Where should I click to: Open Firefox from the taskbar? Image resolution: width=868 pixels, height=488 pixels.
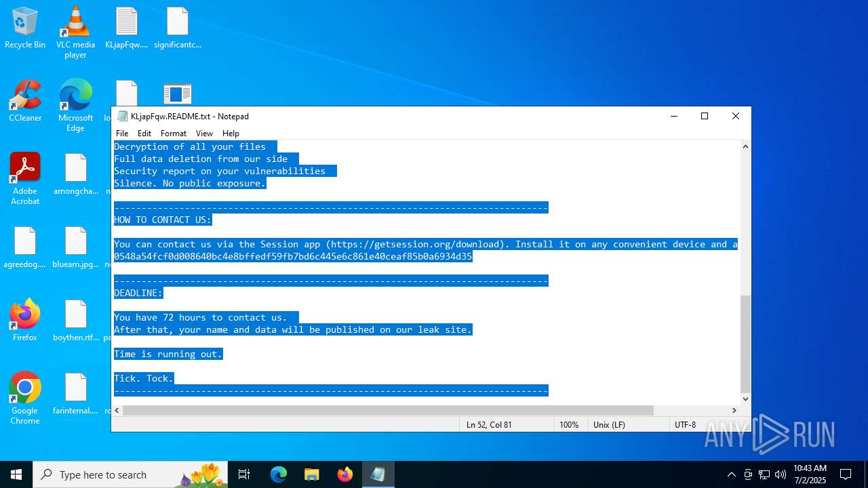[x=344, y=474]
